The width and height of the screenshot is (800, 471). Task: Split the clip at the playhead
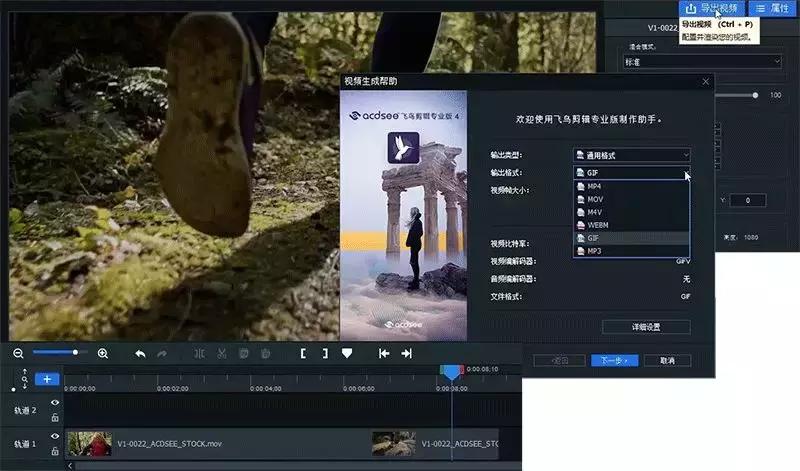[199, 354]
